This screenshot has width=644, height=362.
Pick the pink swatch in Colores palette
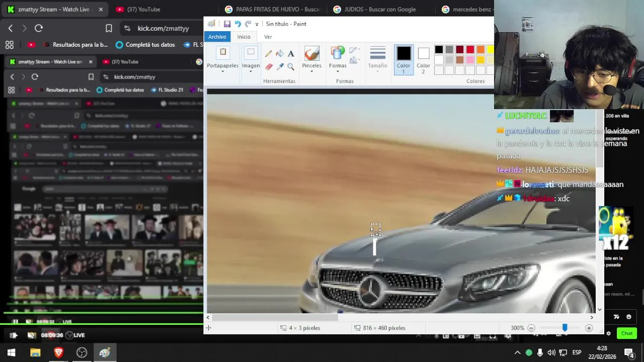click(x=470, y=60)
